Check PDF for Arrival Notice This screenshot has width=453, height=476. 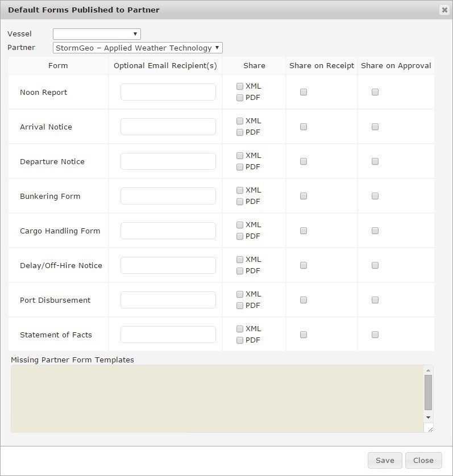coord(240,132)
